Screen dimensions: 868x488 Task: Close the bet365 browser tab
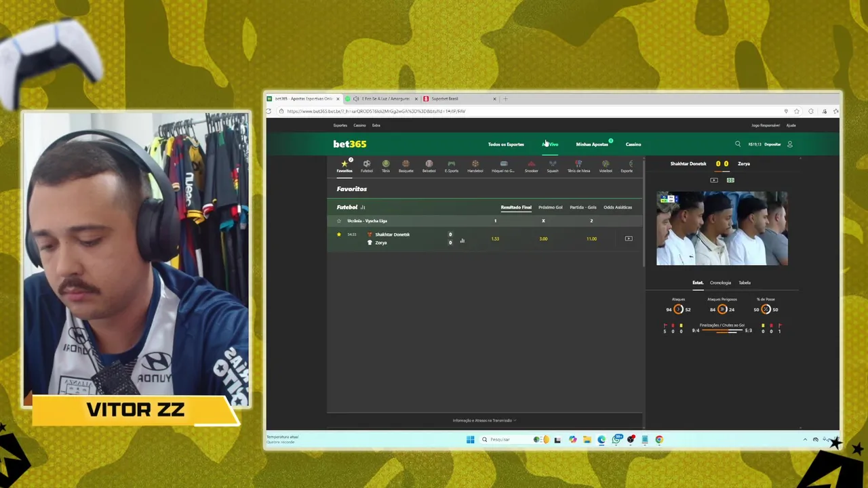point(338,99)
